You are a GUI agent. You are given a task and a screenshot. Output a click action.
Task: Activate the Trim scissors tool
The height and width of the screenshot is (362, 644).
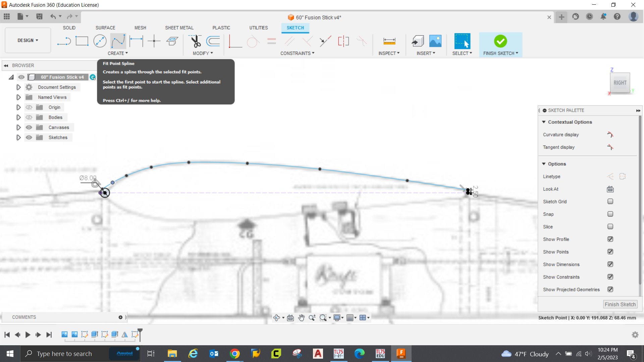tap(196, 41)
